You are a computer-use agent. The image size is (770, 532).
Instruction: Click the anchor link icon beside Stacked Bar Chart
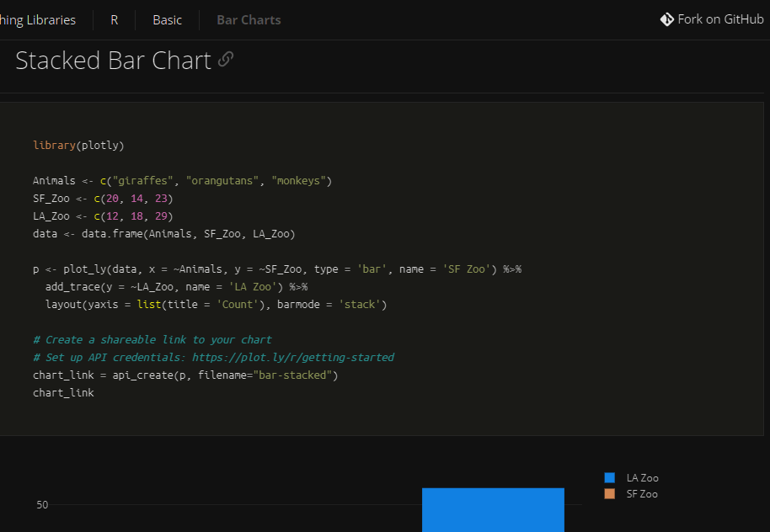pos(225,60)
